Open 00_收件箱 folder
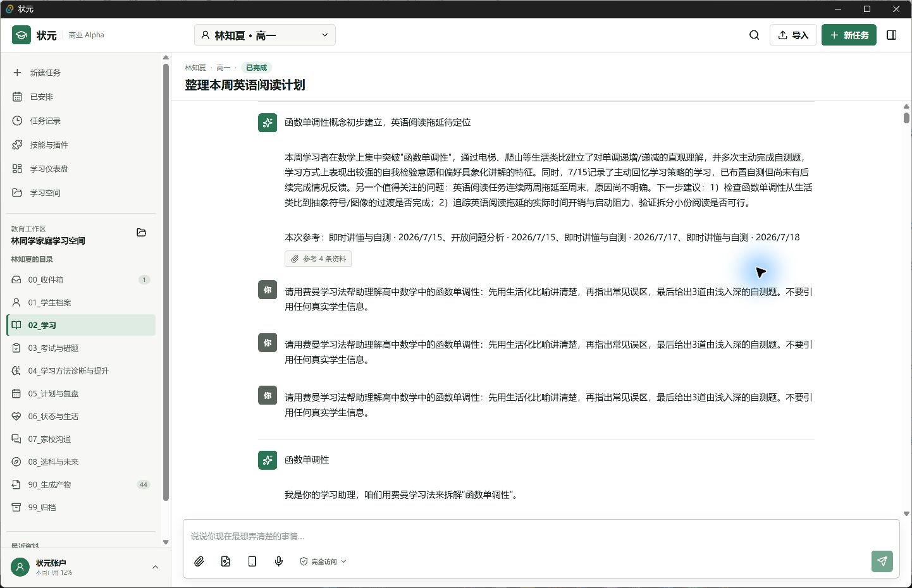The width and height of the screenshot is (912, 588). (80, 279)
